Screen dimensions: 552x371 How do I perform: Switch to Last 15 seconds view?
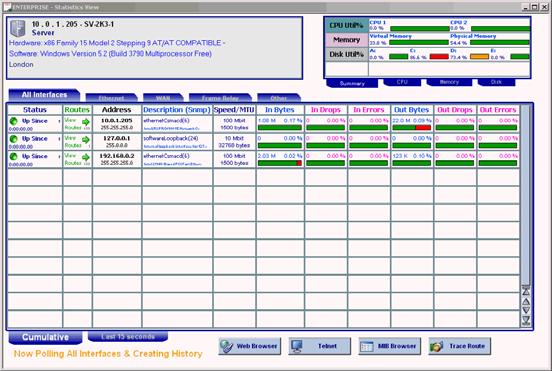coord(128,337)
